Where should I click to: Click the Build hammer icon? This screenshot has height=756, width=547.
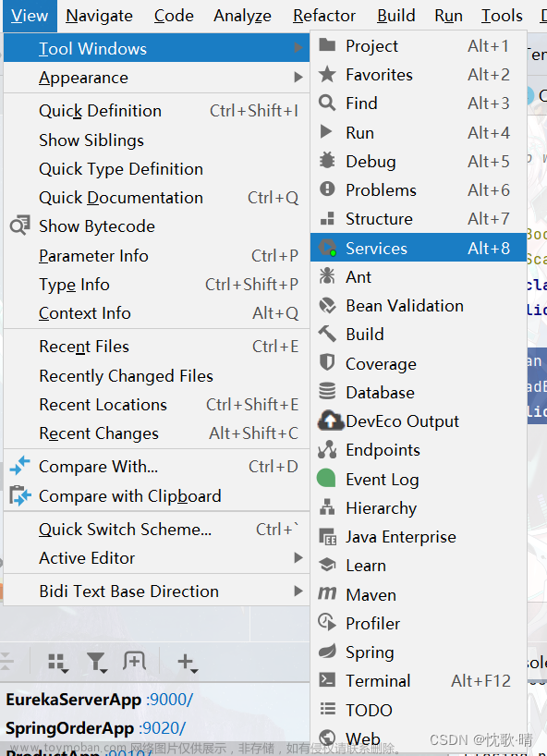pos(327,334)
